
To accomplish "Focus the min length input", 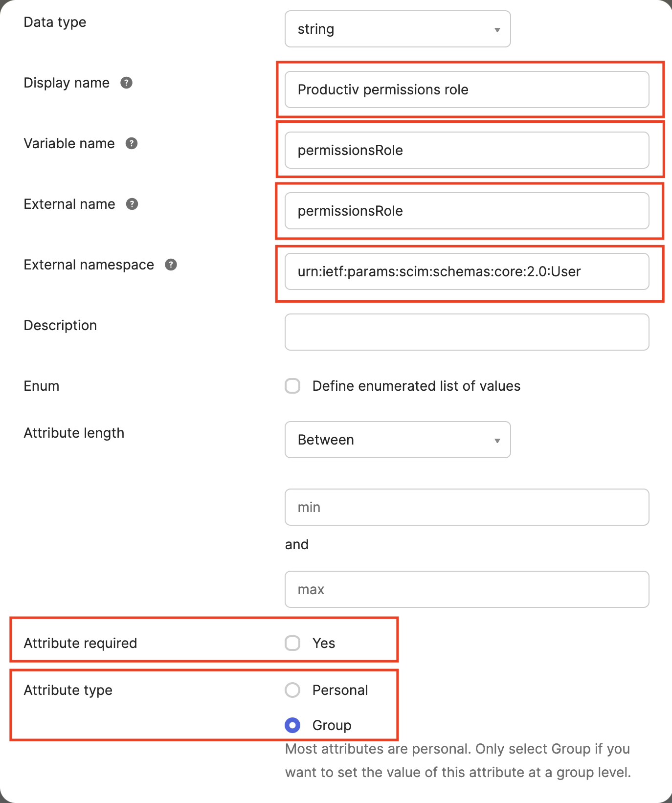I will coord(467,507).
